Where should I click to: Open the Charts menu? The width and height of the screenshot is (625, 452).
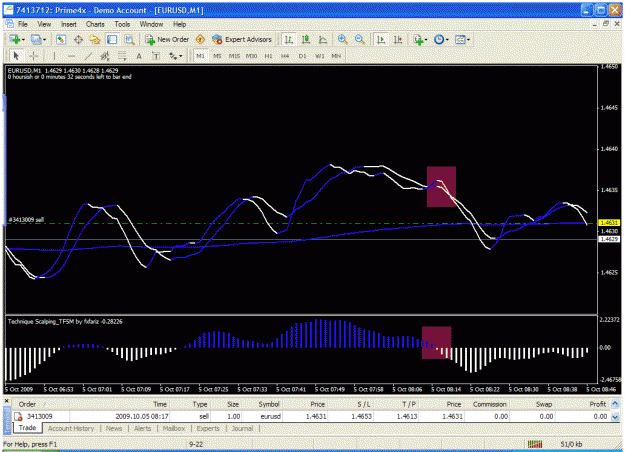point(95,24)
